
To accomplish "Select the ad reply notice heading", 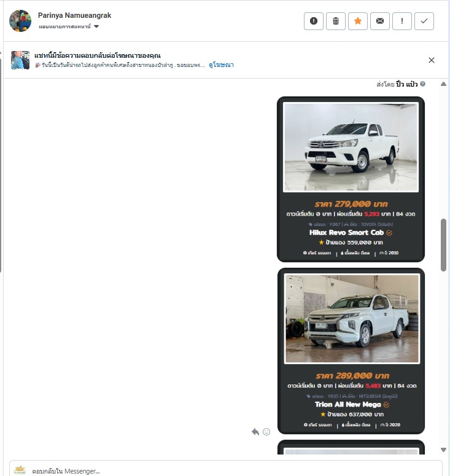I will click(x=98, y=55).
